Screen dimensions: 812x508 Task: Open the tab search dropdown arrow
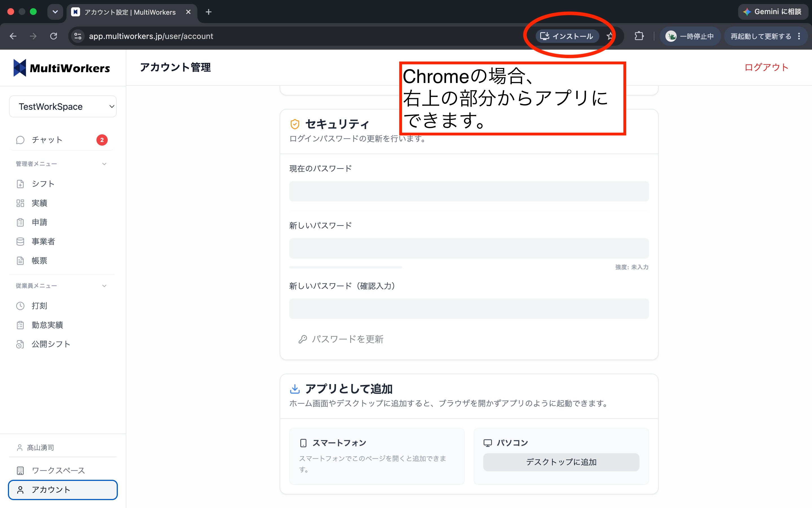(x=55, y=12)
